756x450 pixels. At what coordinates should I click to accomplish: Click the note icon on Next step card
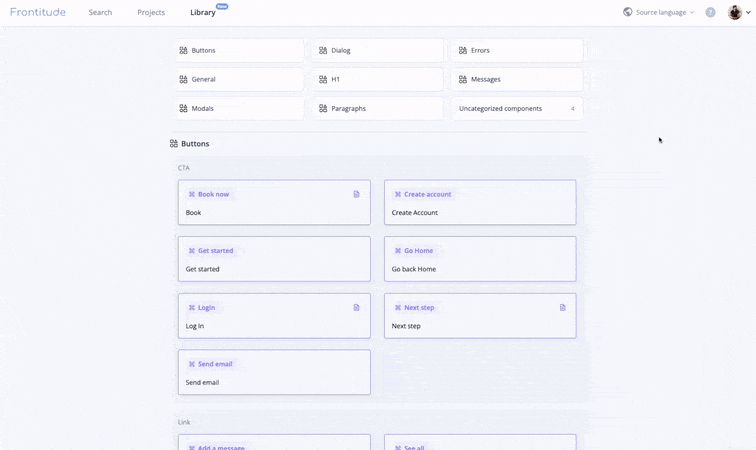pos(562,307)
